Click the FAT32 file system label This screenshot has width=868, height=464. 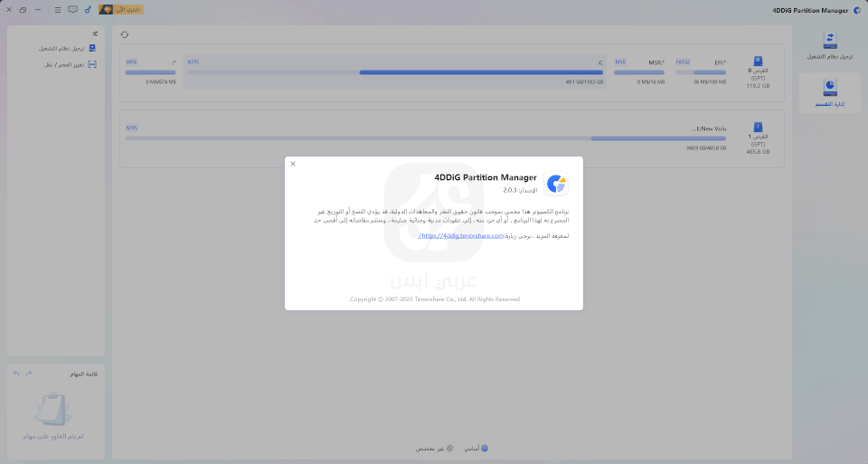click(684, 62)
